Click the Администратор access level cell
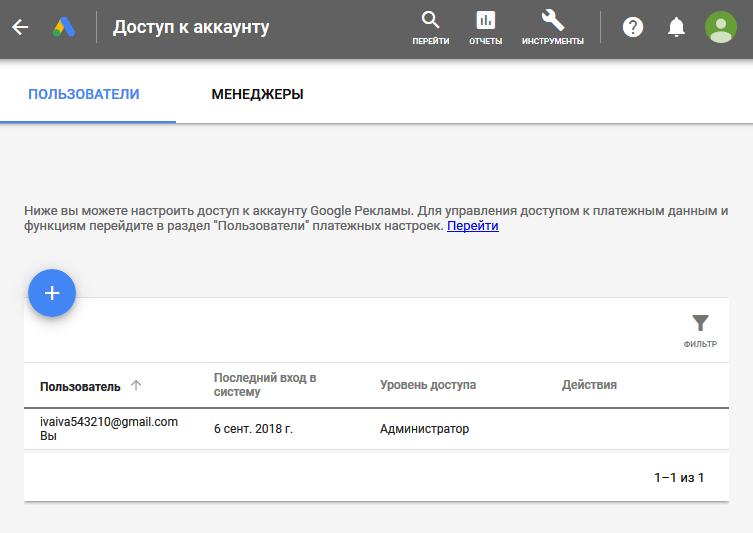This screenshot has height=533, width=753. coord(425,429)
